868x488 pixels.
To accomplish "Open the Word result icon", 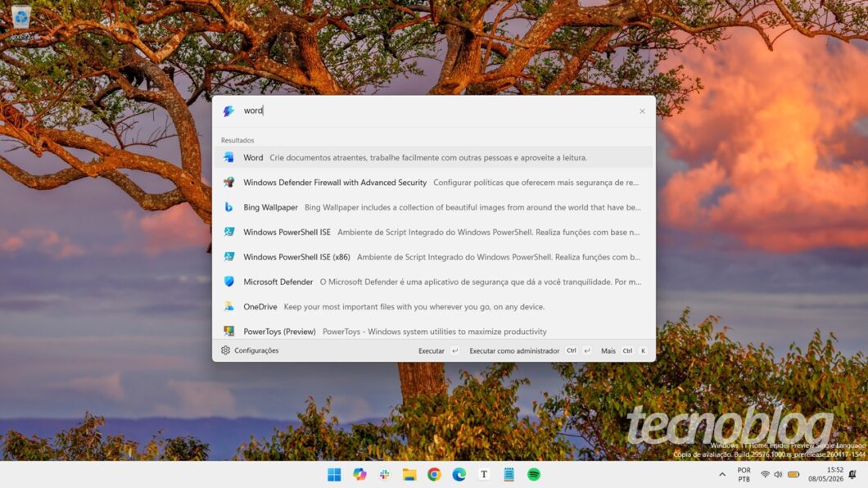I will (228, 158).
